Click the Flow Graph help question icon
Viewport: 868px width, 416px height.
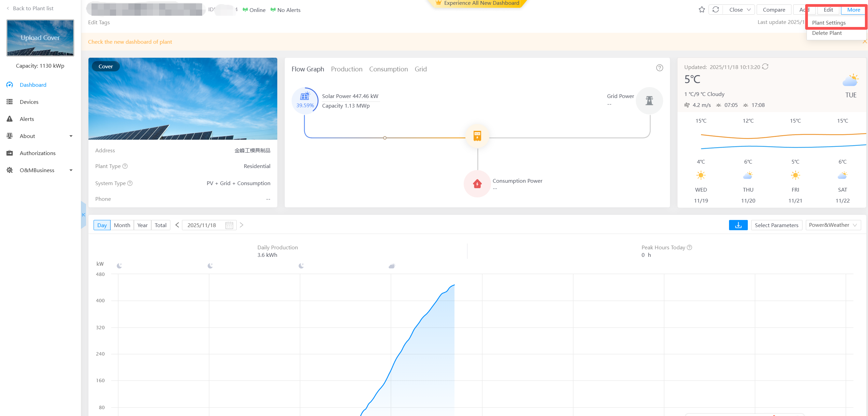tap(659, 68)
